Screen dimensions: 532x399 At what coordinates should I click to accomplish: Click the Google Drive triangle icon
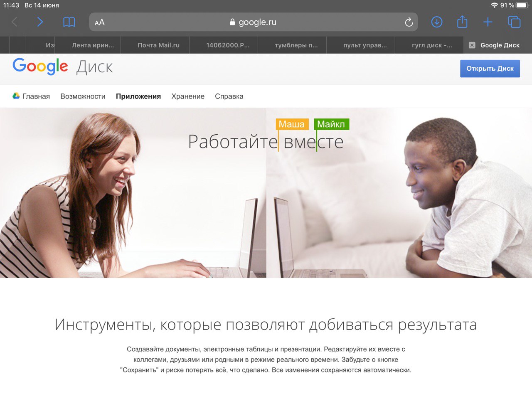[16, 96]
